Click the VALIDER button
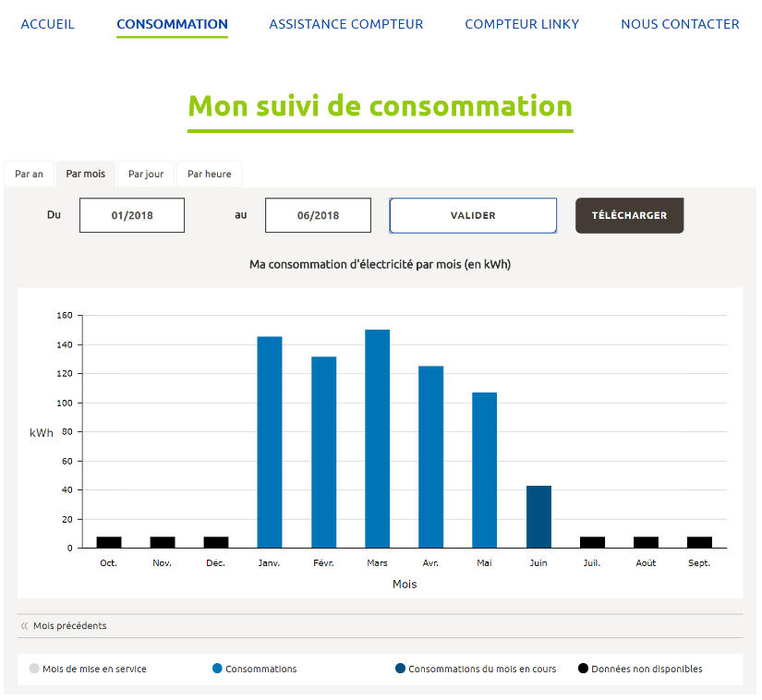 [x=472, y=214]
